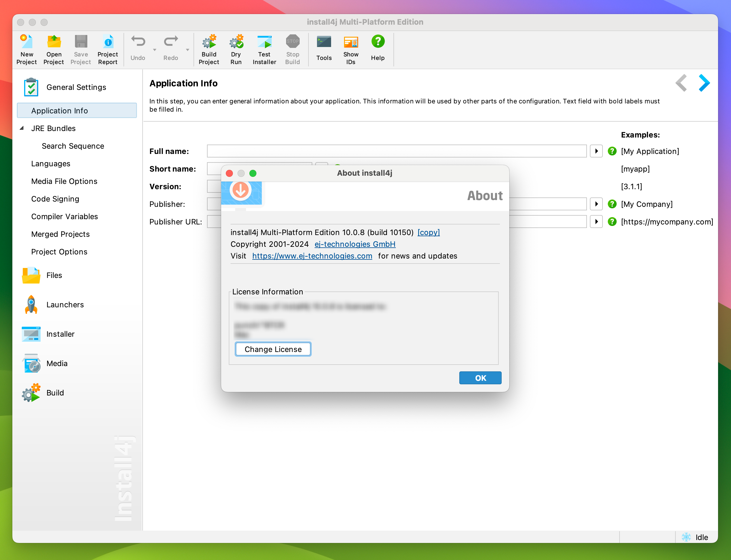Click help icon beside My Application example
Viewport: 731px width, 560px height.
click(x=612, y=151)
